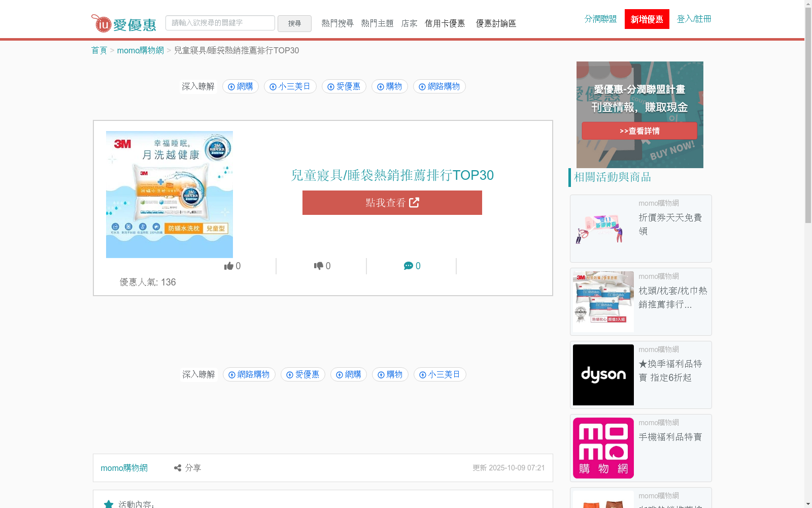Click >>查看詳情 button in the banner
Image resolution: width=812 pixels, height=508 pixels.
639,131
